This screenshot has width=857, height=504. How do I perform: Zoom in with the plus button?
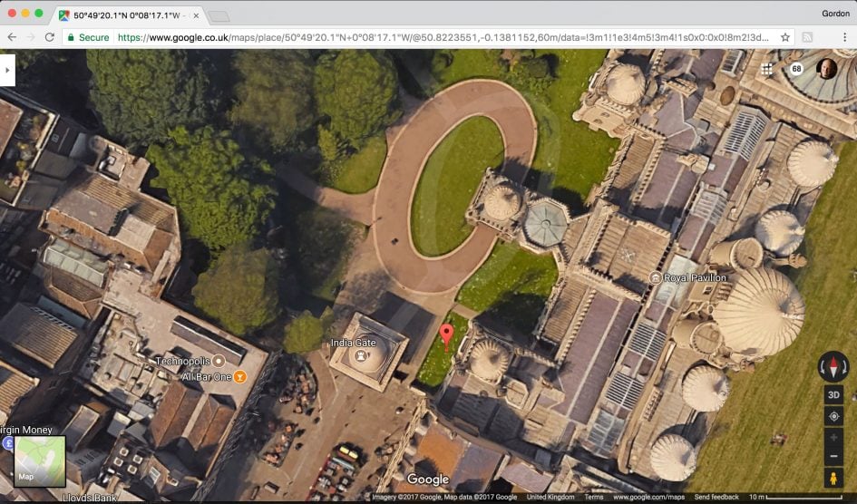click(833, 437)
